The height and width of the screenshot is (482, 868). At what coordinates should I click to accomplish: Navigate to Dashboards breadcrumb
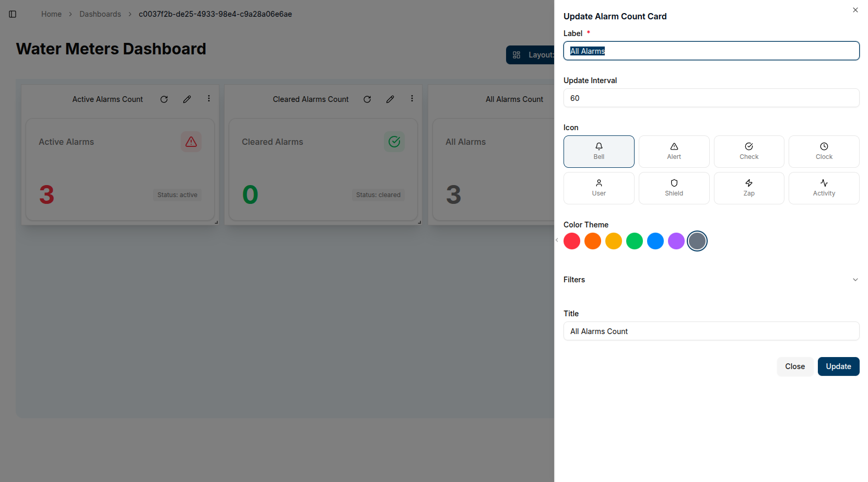[x=100, y=14]
